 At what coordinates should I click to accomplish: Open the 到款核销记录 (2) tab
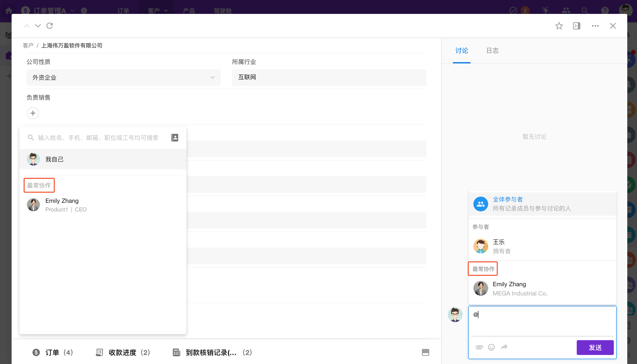[x=212, y=352]
